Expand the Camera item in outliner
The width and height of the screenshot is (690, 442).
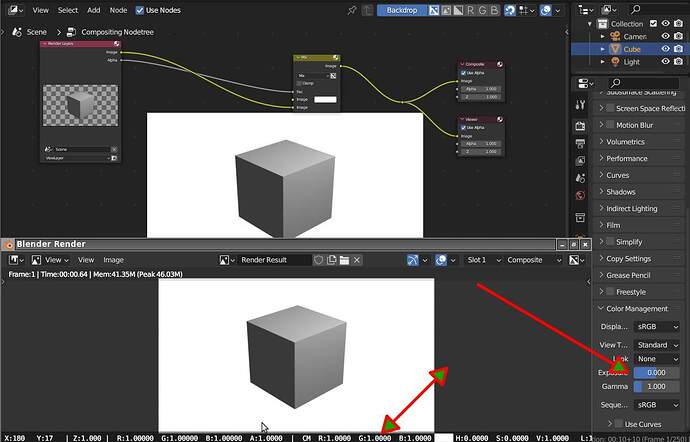[x=602, y=36]
